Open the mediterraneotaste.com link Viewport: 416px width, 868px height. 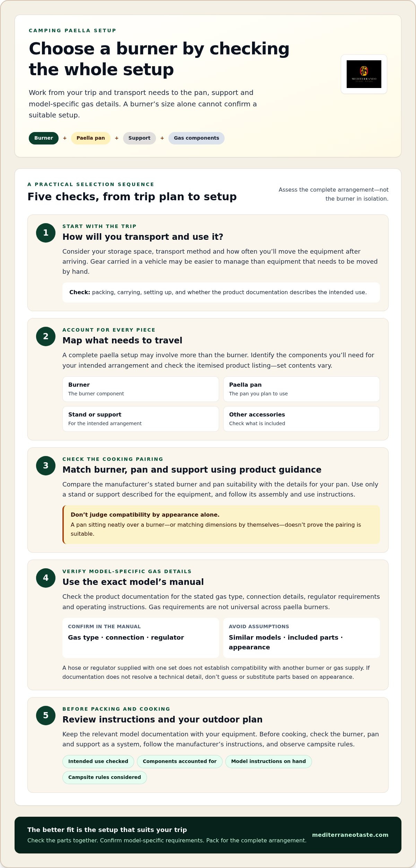(350, 835)
